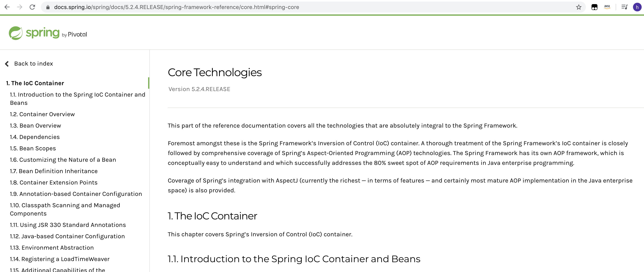
Task: Open 1.4. Dependencies sidebar link
Action: click(35, 137)
